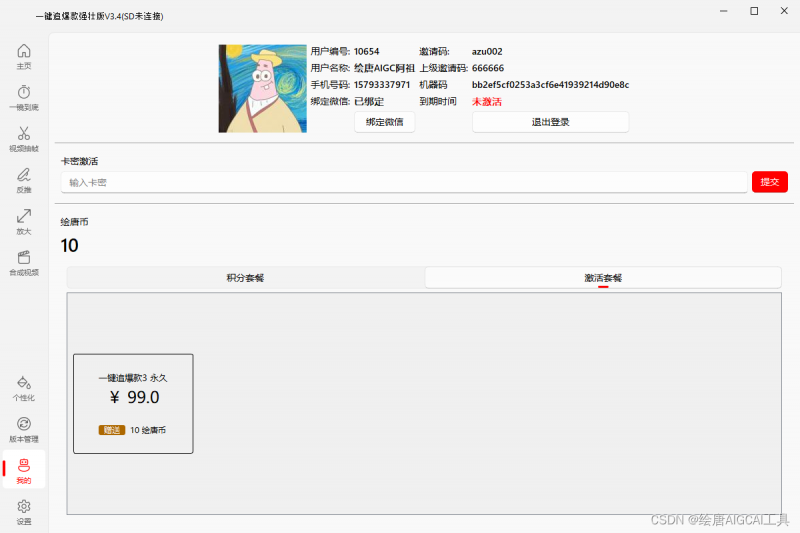Focus the 输入卡密 input field

tap(404, 183)
